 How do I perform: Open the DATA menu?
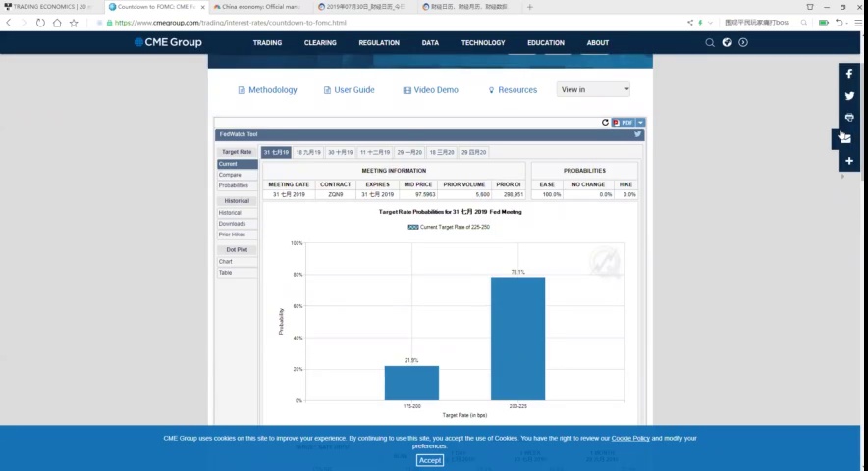click(x=430, y=42)
